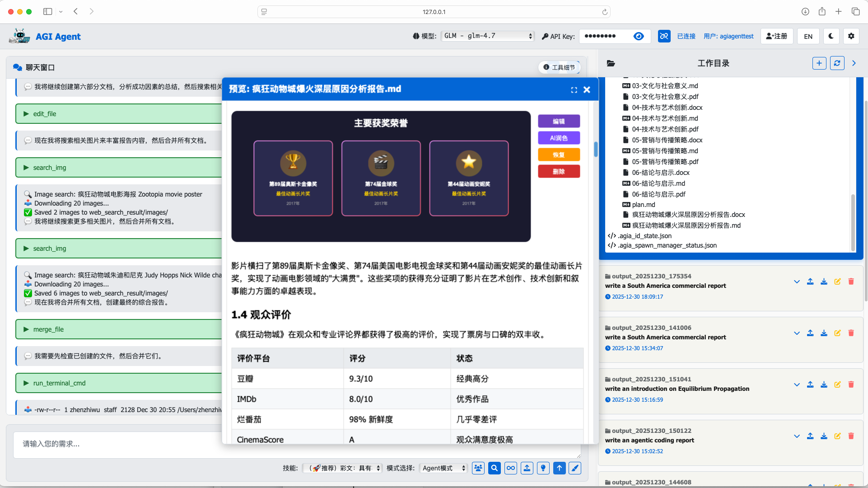Upload to output_20251230_150122 directory
The width and height of the screenshot is (868, 488).
(810, 436)
